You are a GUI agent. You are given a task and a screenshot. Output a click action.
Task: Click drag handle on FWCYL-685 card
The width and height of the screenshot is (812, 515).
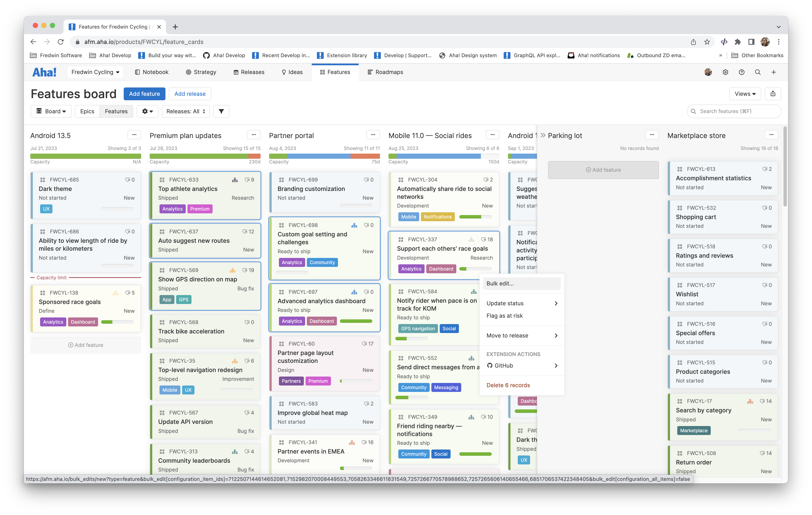coord(42,180)
